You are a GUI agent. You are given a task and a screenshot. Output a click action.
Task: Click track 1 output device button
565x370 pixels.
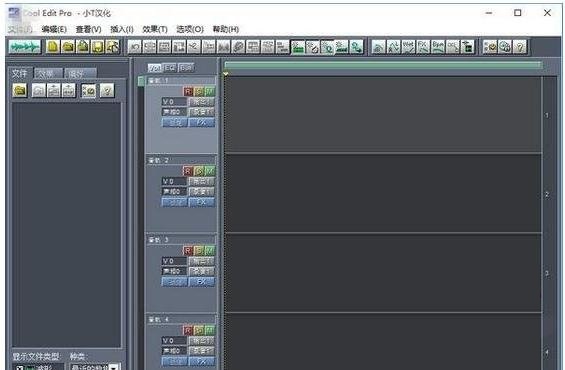[x=202, y=102]
